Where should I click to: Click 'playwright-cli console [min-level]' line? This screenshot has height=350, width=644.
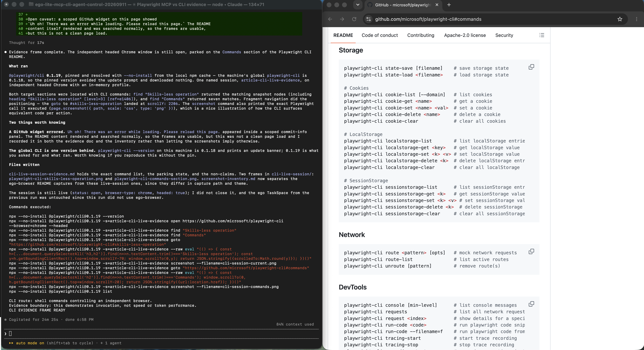391,305
